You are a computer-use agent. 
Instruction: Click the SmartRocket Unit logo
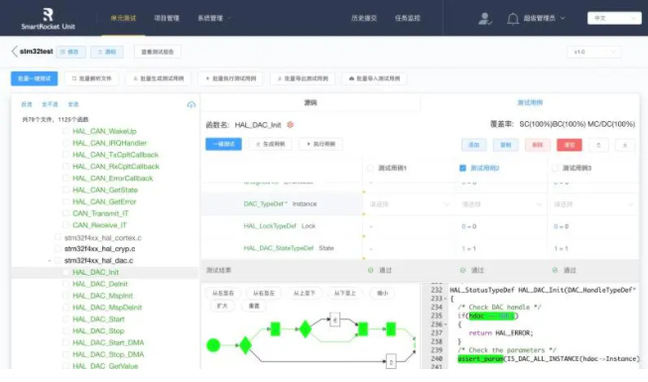tap(48, 19)
